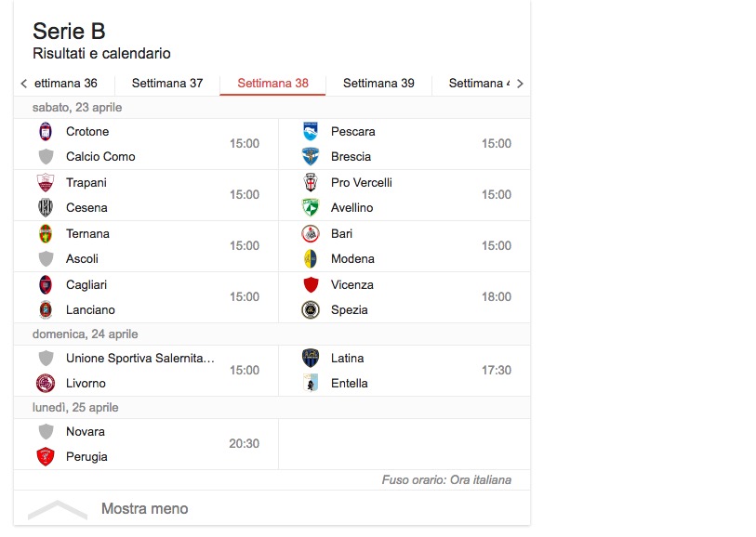Click the Livorno club crest
The height and width of the screenshot is (537, 756).
pyautogui.click(x=46, y=384)
